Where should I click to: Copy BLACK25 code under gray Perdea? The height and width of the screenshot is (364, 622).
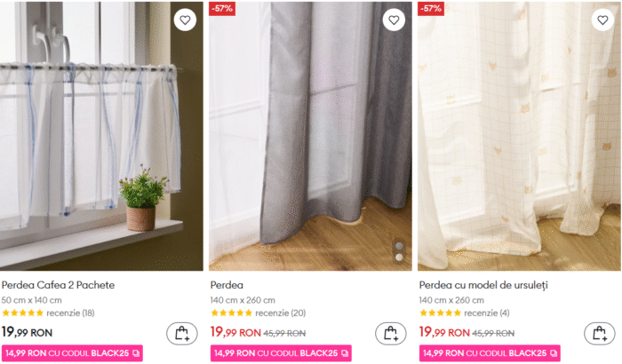point(345,353)
